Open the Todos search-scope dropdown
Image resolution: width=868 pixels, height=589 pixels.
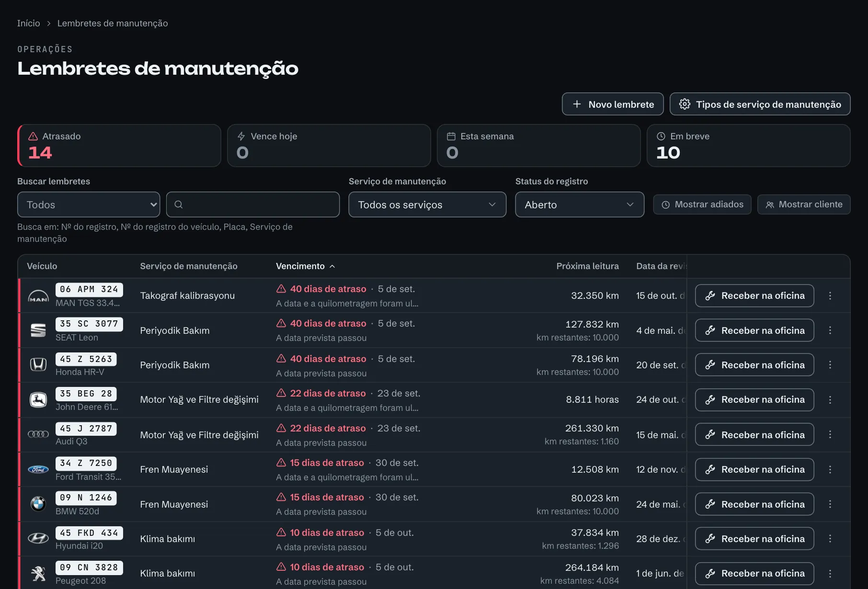pos(89,204)
